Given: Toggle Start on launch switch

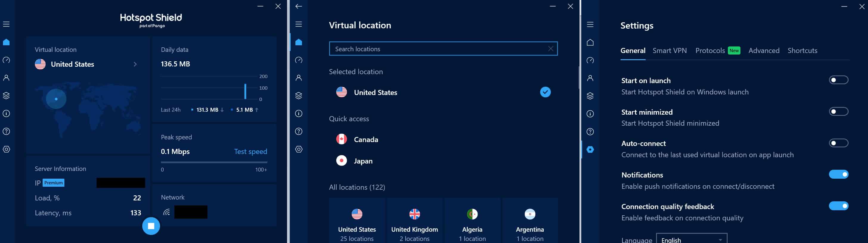Looking at the screenshot, I should click(838, 80).
